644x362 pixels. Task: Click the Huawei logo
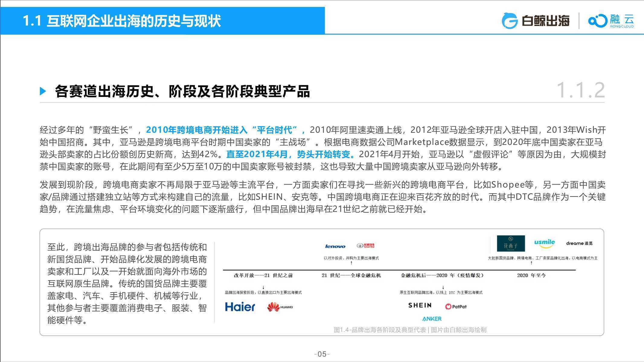(x=280, y=307)
